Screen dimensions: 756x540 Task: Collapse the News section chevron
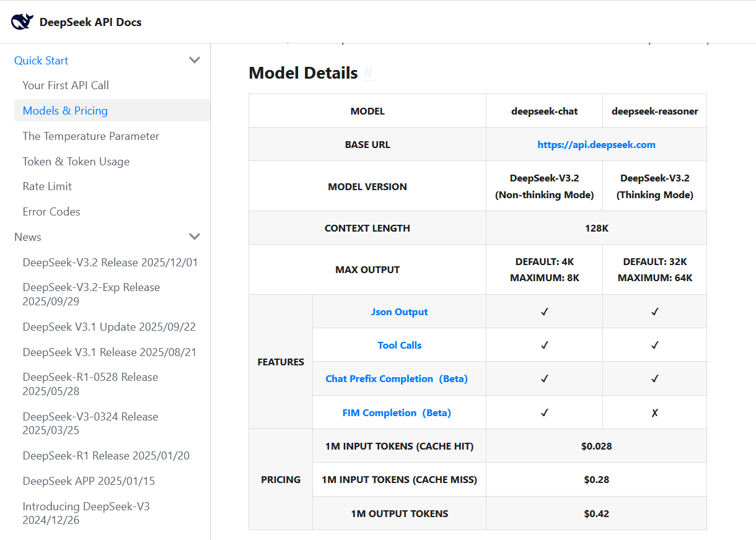[x=195, y=237]
